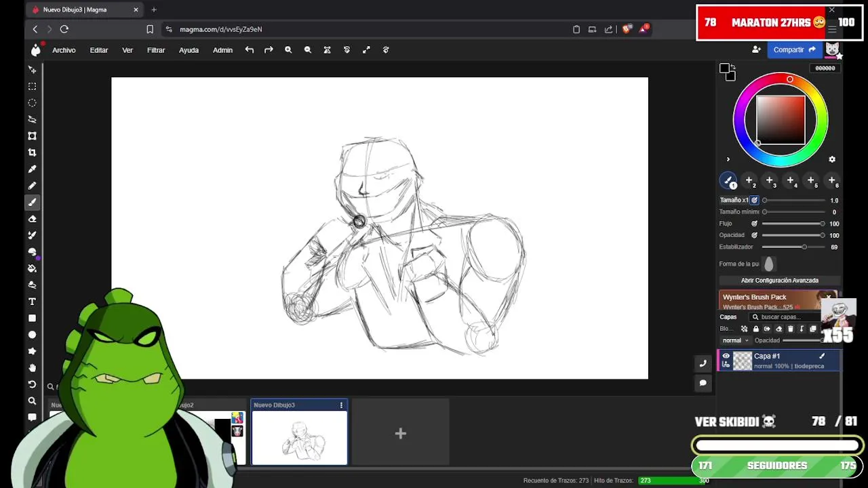Screen dimensions: 868x488
Task: Delete layer with the trash icon
Action: click(790, 329)
